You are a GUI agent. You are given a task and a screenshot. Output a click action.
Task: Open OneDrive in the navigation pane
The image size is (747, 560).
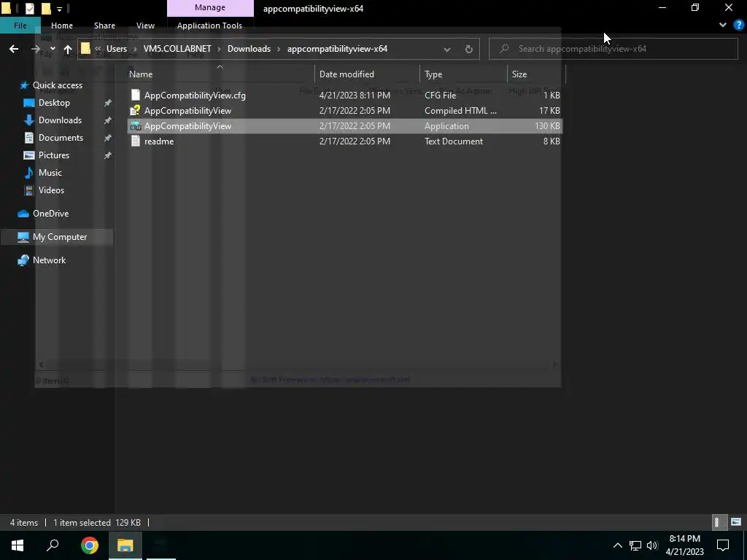[x=50, y=214]
